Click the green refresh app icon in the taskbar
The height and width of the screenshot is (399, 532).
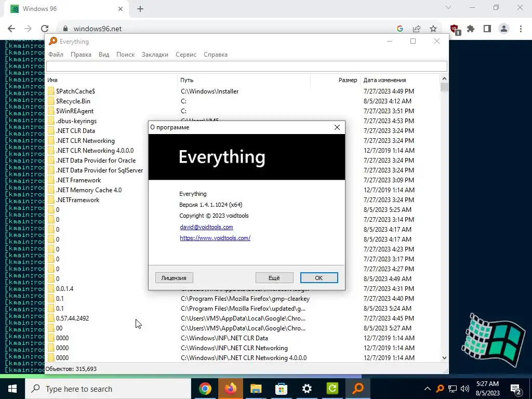332,389
